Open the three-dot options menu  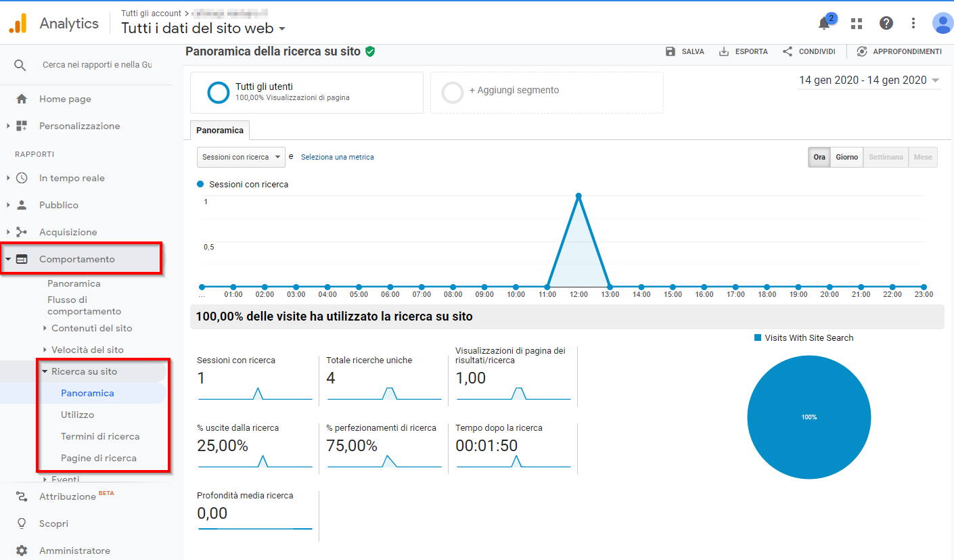click(x=913, y=24)
